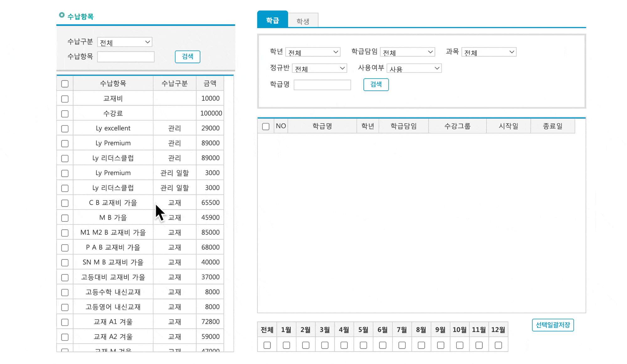Click 검색 button under 수납항목 filter
Image resolution: width=627 pixels, height=364 pixels.
(187, 57)
